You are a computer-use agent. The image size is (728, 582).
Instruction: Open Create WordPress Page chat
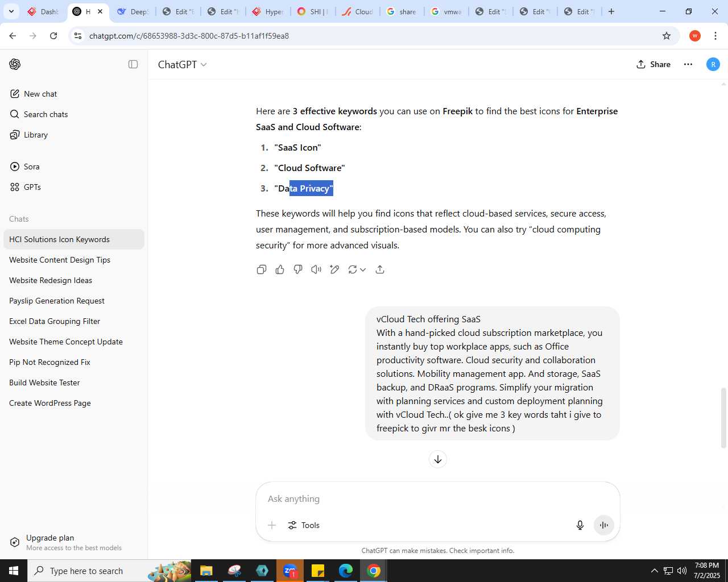74,403
